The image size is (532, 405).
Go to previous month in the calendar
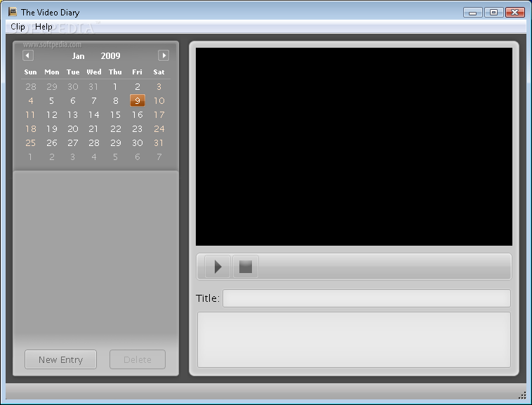click(x=28, y=55)
